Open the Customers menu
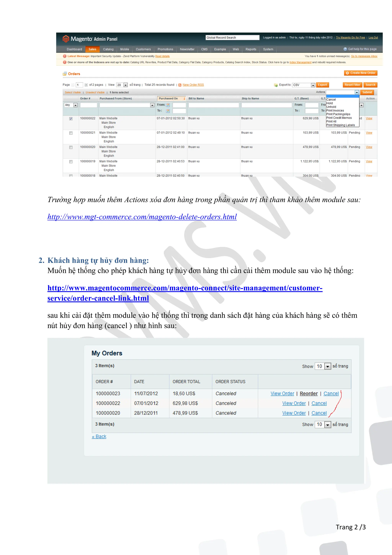This screenshot has height=555, width=392. [143, 49]
